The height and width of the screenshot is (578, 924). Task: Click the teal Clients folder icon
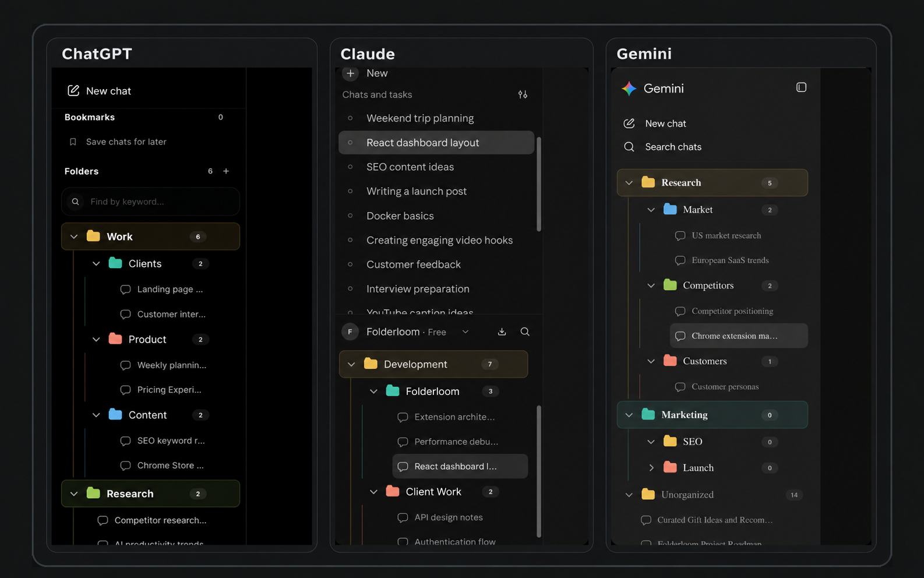[x=115, y=263]
